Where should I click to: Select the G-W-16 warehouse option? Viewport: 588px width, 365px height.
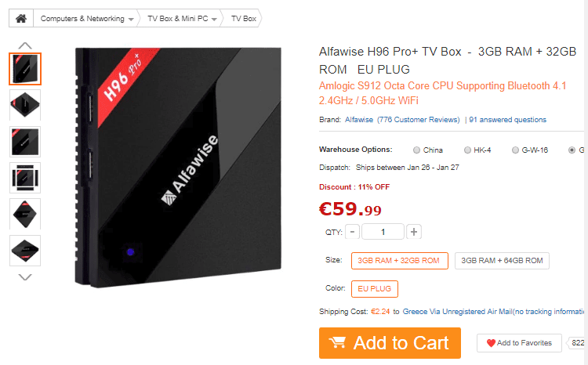515,150
